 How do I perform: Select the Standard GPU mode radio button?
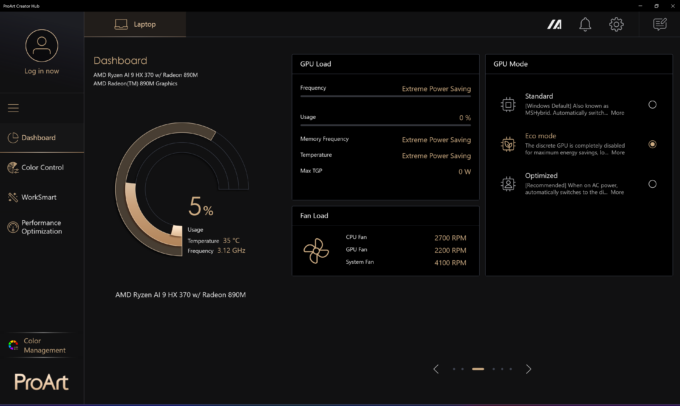click(652, 105)
